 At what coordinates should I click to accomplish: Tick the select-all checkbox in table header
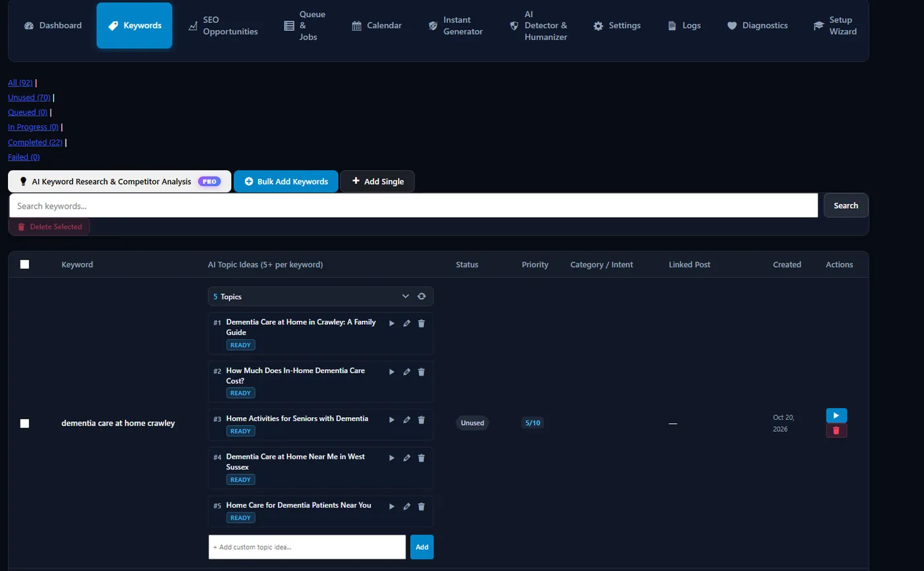pos(24,264)
